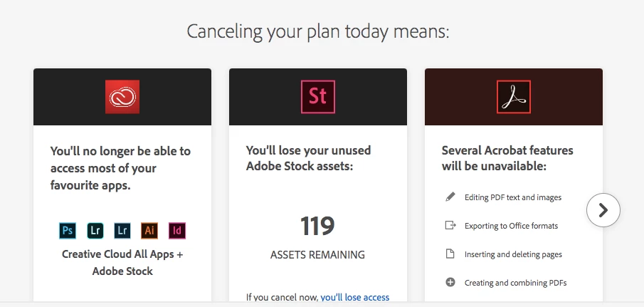Select the Illustrator Ai app icon
This screenshot has height=307, width=644.
(x=149, y=231)
